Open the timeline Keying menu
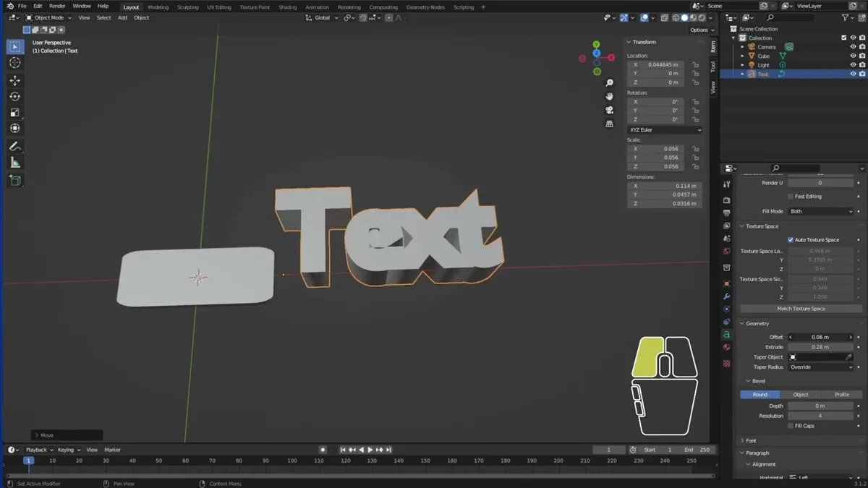Viewport: 868px width, 488px height. [x=67, y=450]
